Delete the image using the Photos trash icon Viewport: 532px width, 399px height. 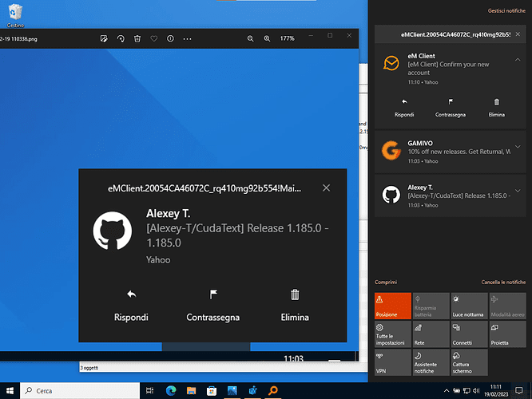pyautogui.click(x=137, y=38)
